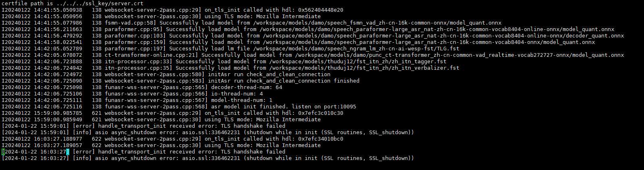Click the final asio async_shutdown error line
Viewport: 644px width, 170px height.
coord(208,158)
